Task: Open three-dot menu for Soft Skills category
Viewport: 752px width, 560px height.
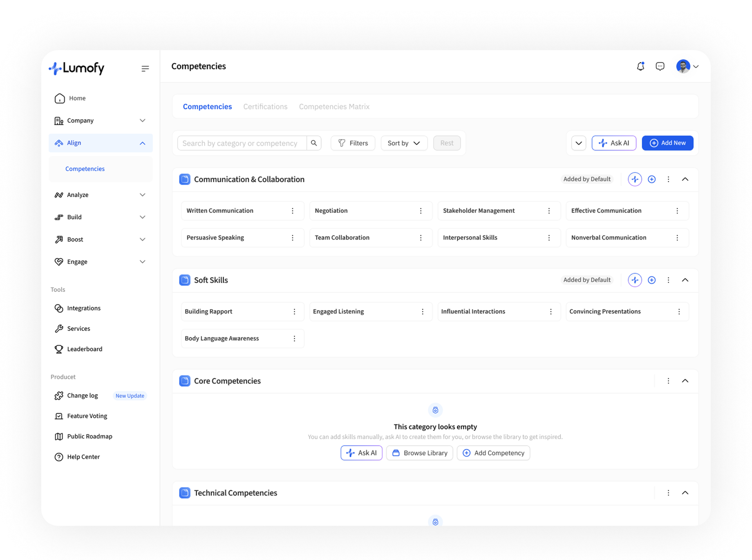Action: coord(668,280)
